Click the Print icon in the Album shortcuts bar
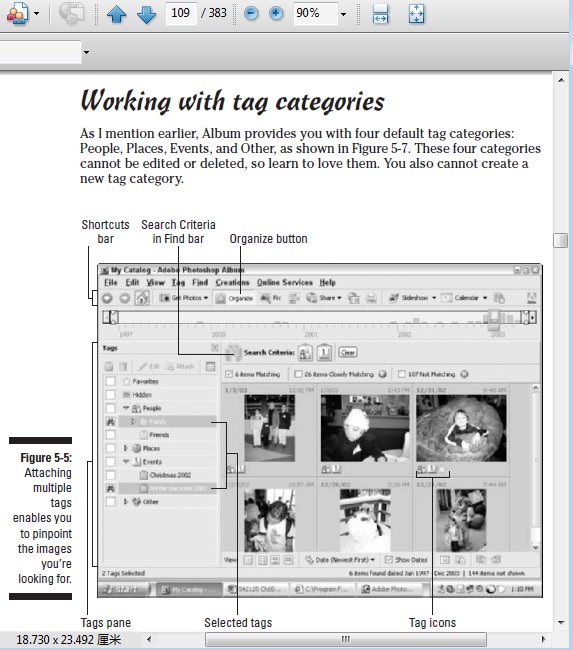 pos(371,298)
